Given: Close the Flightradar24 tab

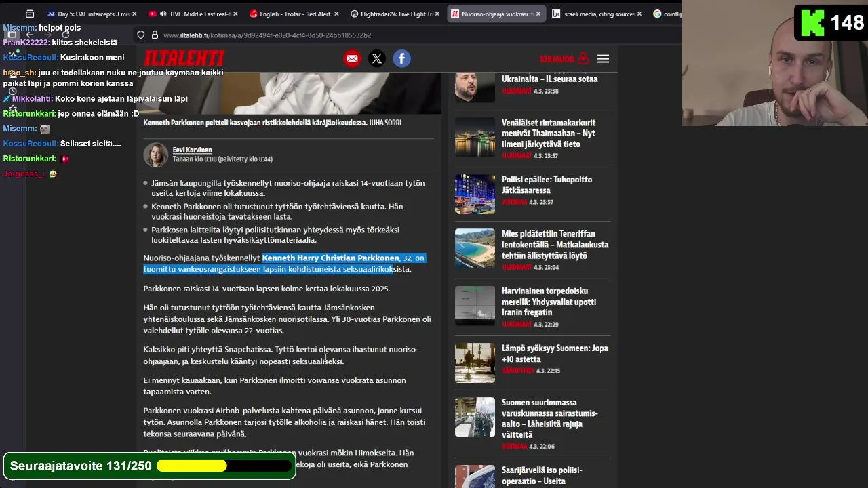Looking at the screenshot, I should coord(437,14).
